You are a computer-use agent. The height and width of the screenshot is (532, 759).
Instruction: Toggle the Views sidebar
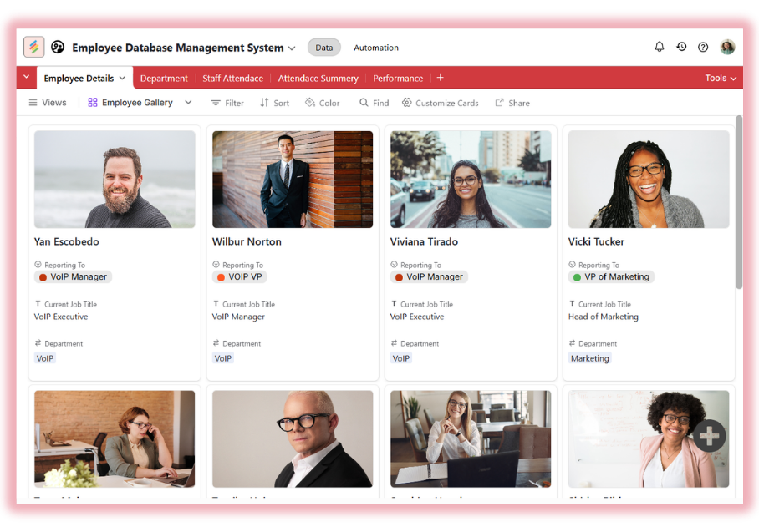tap(47, 103)
